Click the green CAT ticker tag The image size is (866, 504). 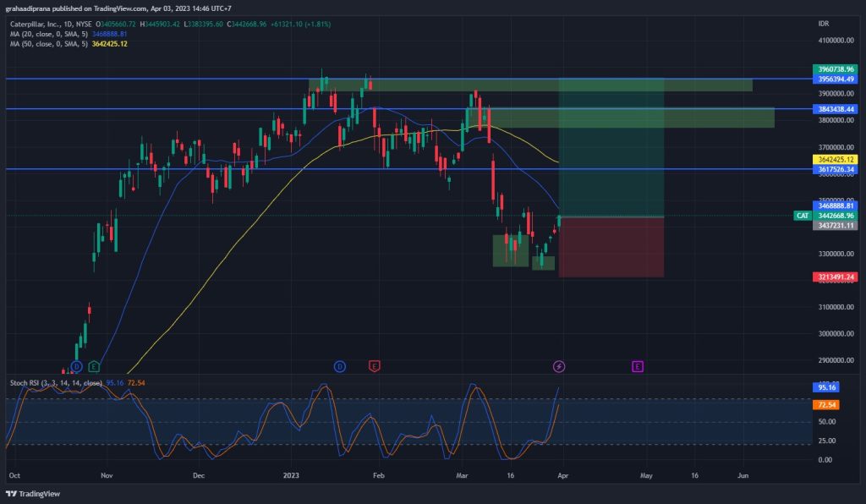click(x=803, y=216)
